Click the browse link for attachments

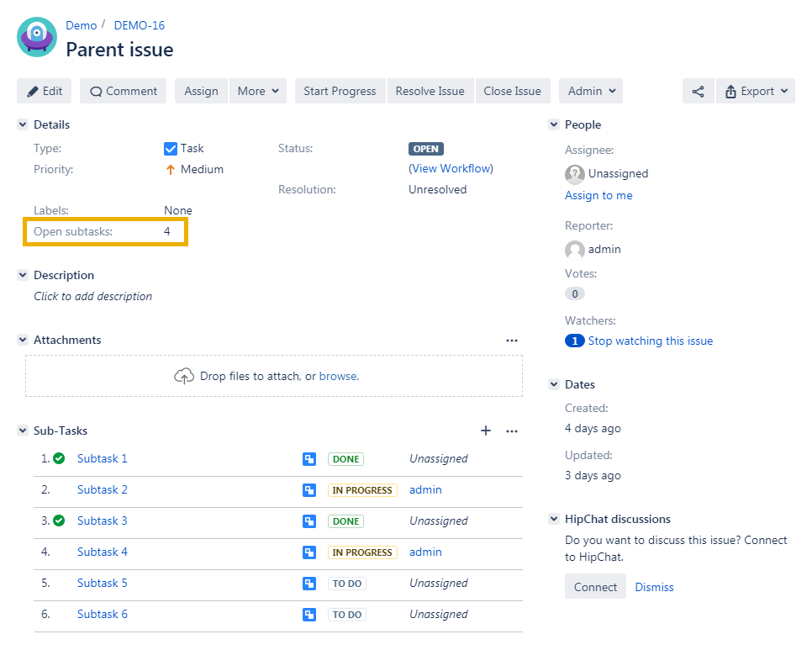coord(340,376)
